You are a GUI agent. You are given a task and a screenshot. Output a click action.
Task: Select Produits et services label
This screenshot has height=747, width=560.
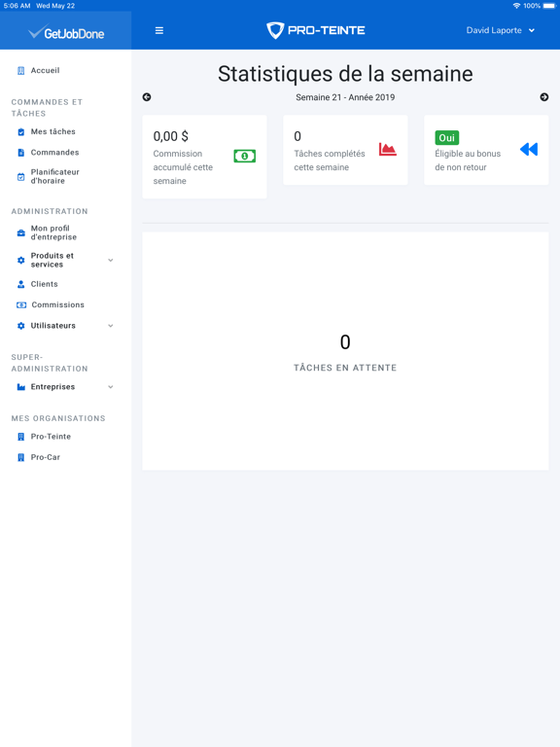pyautogui.click(x=52, y=260)
